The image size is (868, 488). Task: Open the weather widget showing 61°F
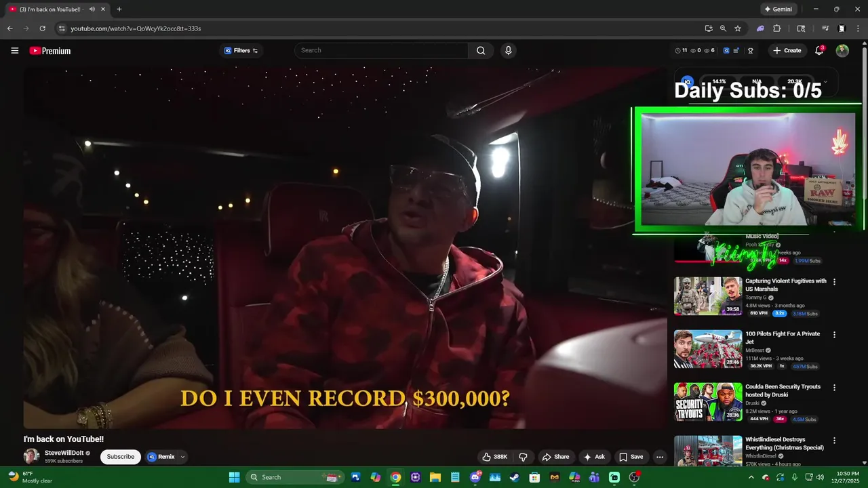point(30,477)
